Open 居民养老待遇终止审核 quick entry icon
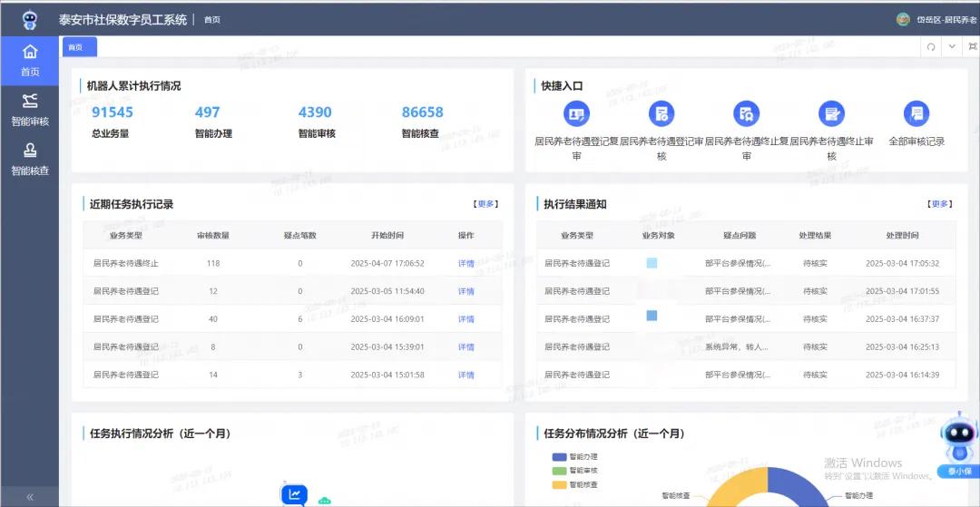Viewport: 980px width, 507px height. pyautogui.click(x=831, y=113)
